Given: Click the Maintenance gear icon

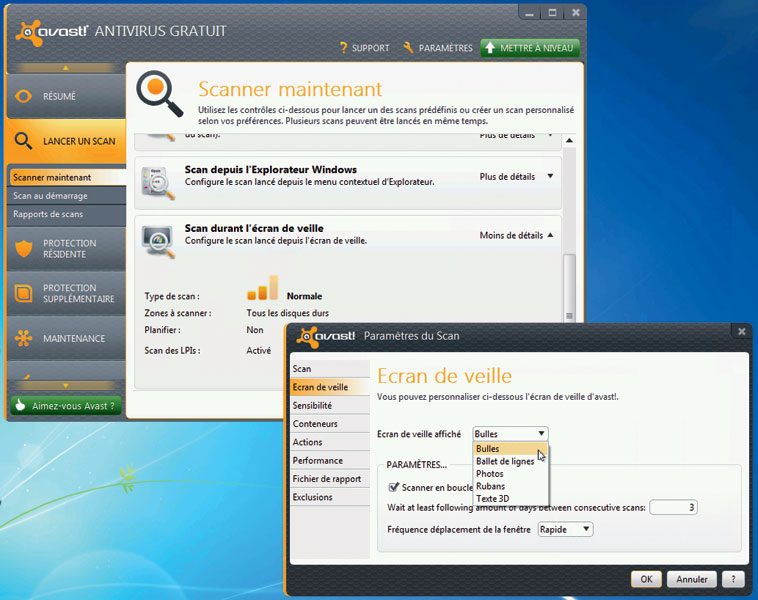Looking at the screenshot, I should click(24, 338).
